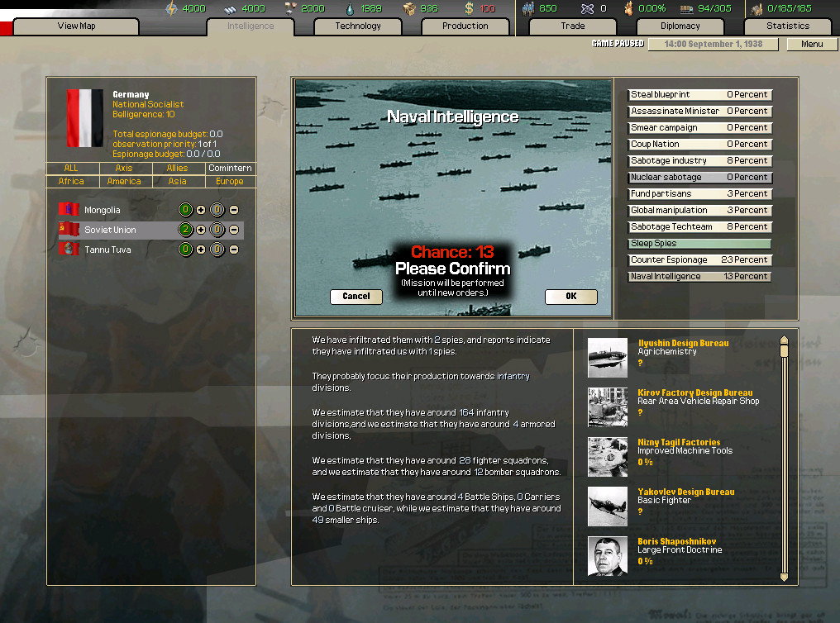Viewport: 840px width, 623px height.
Task: Click the Ilyushin Design Bureau thumbnail
Action: pos(608,358)
